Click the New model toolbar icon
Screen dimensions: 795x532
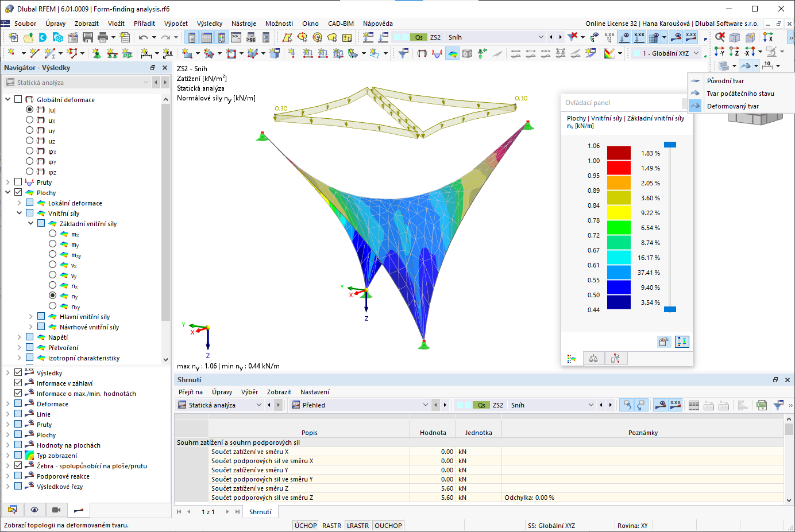pyautogui.click(x=13, y=37)
